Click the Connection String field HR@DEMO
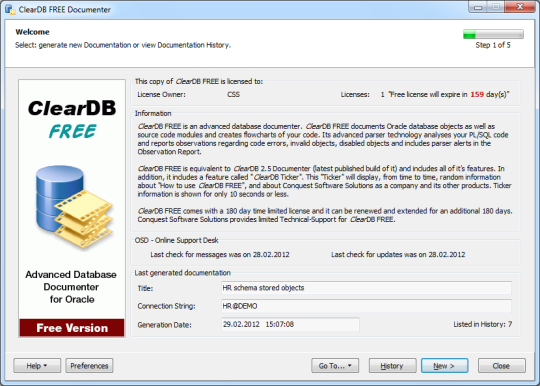Viewport: 540px width, 386px height. pos(366,306)
